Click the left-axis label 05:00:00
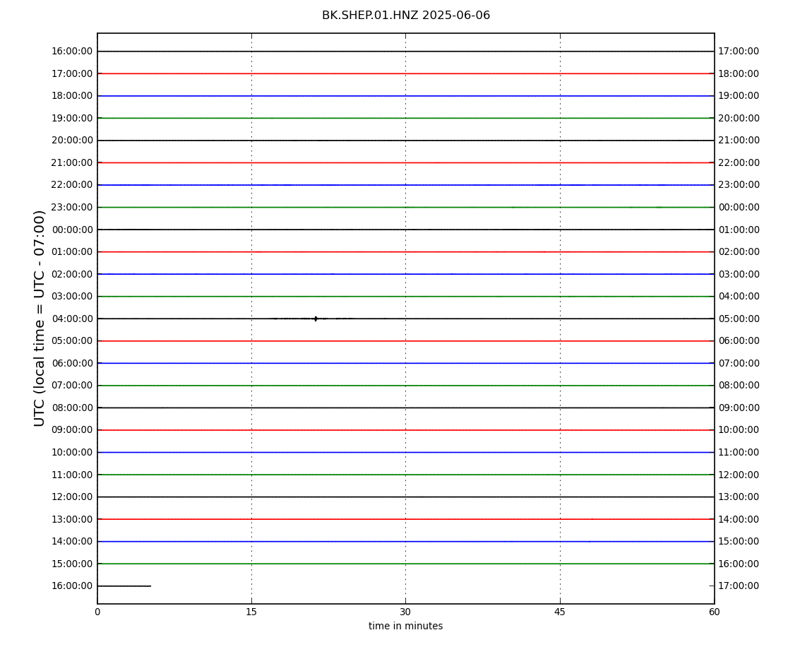Image resolution: width=812 pixels, height=671 pixels. pos(72,341)
